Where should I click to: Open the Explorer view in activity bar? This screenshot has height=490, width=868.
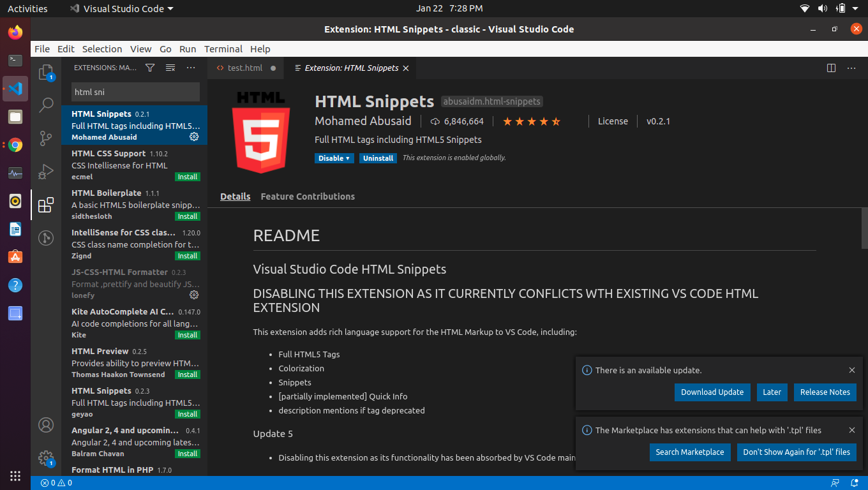[x=46, y=72]
